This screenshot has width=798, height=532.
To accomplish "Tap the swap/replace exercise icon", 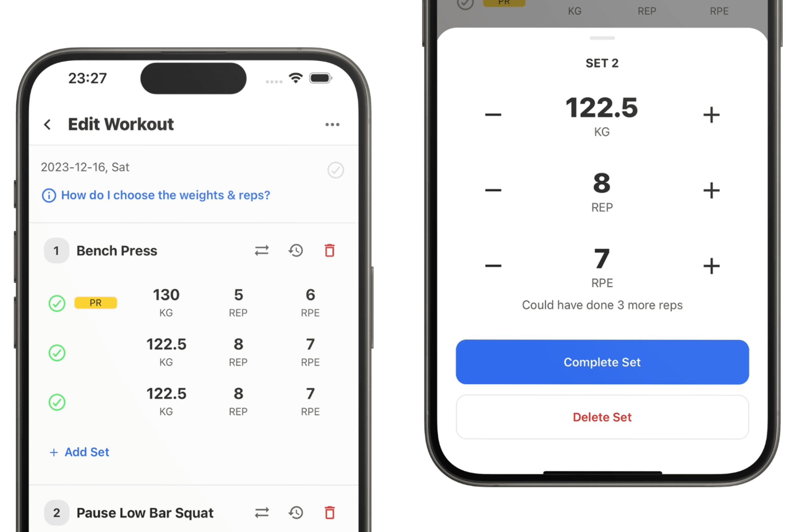I will (x=261, y=250).
